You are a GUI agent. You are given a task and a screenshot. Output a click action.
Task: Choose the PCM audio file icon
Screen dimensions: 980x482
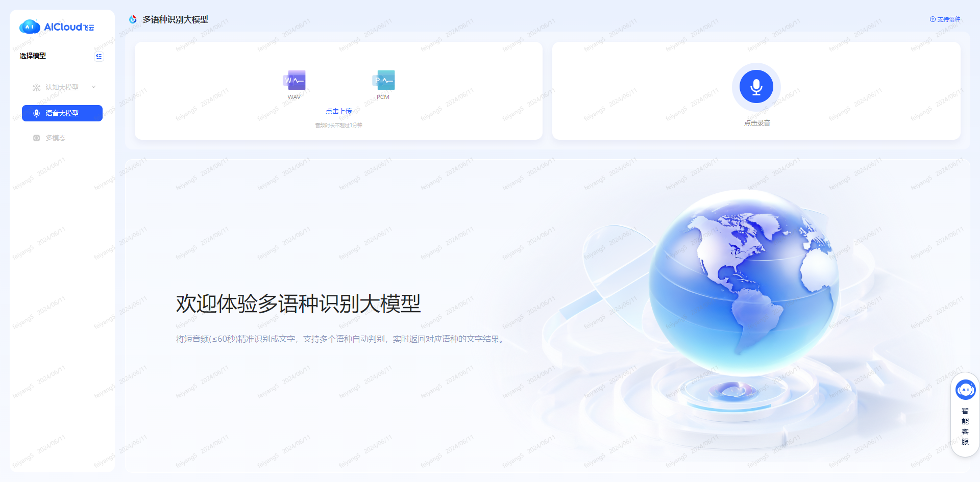(383, 81)
